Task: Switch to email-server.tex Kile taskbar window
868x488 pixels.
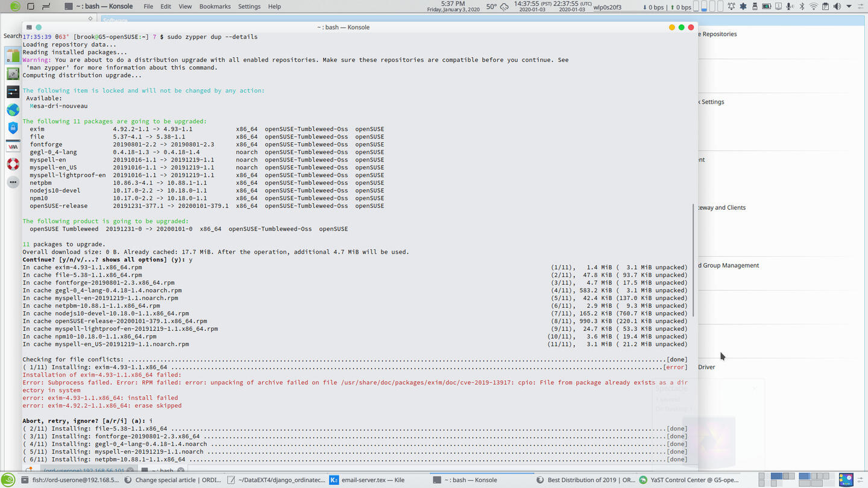Action: tap(380, 480)
